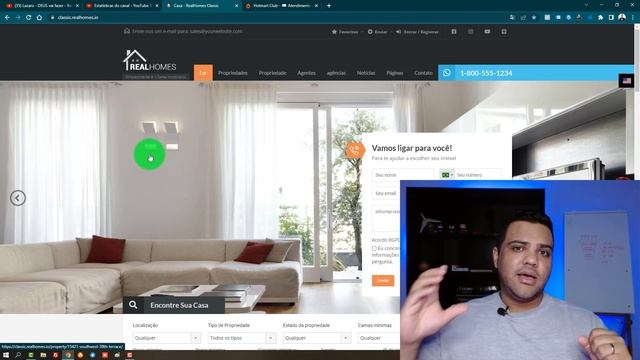Open the Notícias menu
Viewport: 640px width, 360px height.
tap(366, 73)
